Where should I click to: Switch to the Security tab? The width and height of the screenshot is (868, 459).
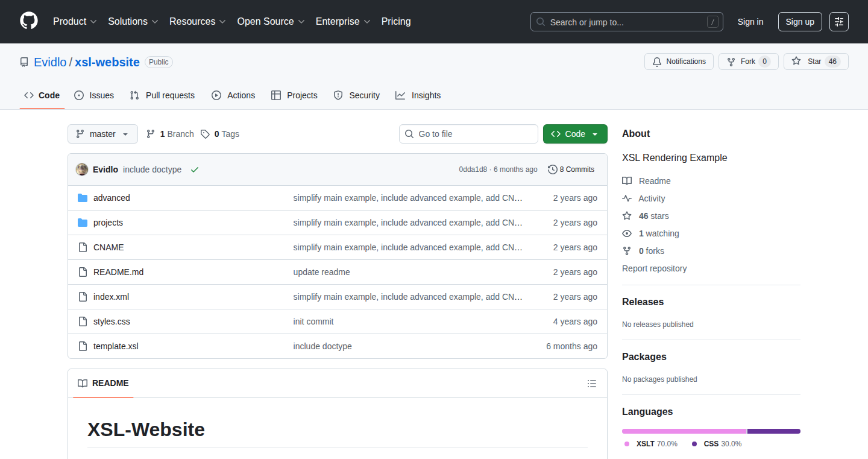(357, 95)
